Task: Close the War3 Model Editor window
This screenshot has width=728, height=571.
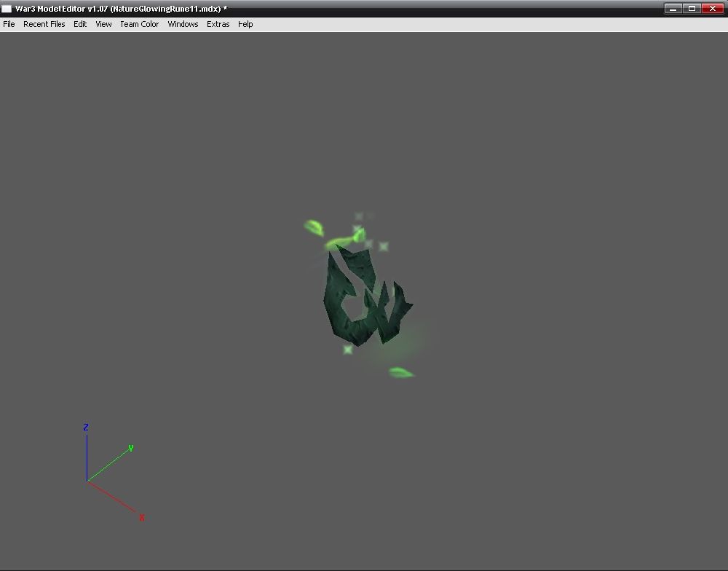Action: 712,8
